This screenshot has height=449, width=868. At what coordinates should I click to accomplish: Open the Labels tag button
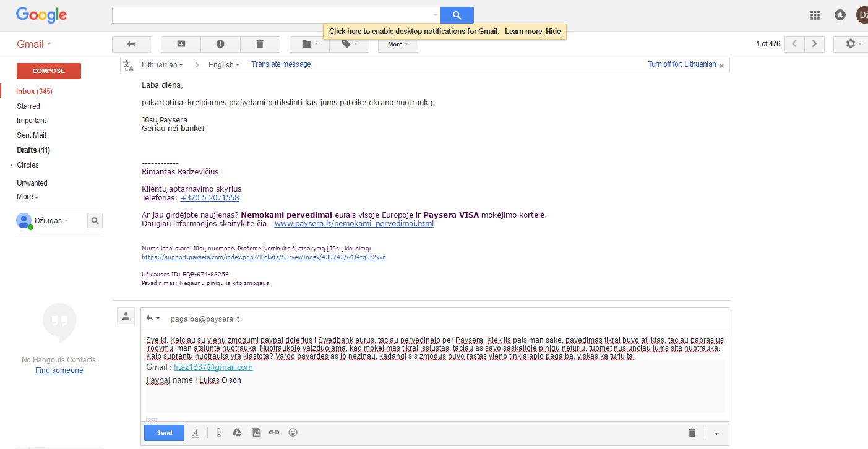pos(349,44)
